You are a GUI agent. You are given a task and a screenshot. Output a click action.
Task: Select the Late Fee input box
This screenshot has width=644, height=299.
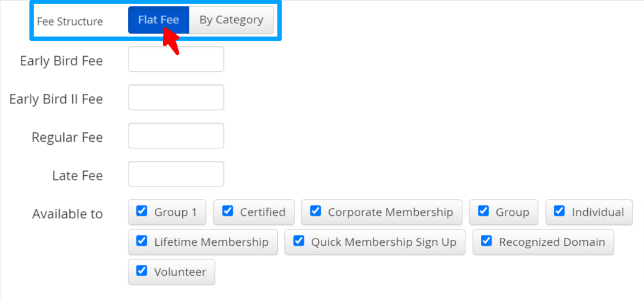point(176,174)
